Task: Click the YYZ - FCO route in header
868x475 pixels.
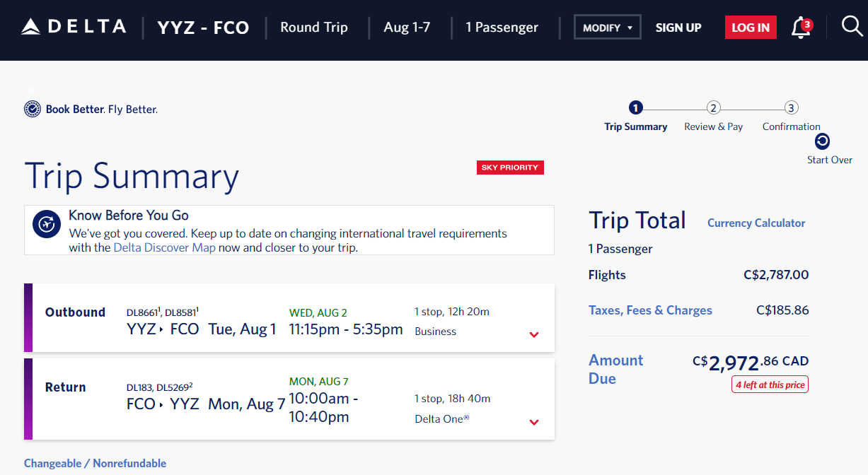Action: [x=203, y=28]
